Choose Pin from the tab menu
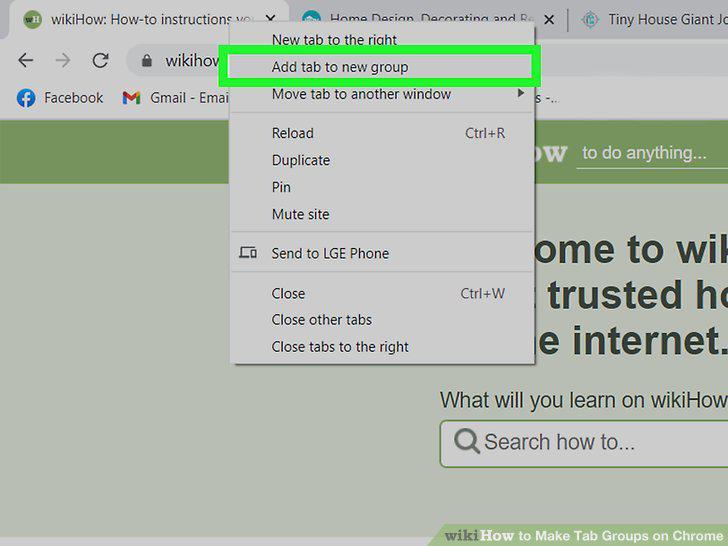This screenshot has height=546, width=728. [382, 187]
